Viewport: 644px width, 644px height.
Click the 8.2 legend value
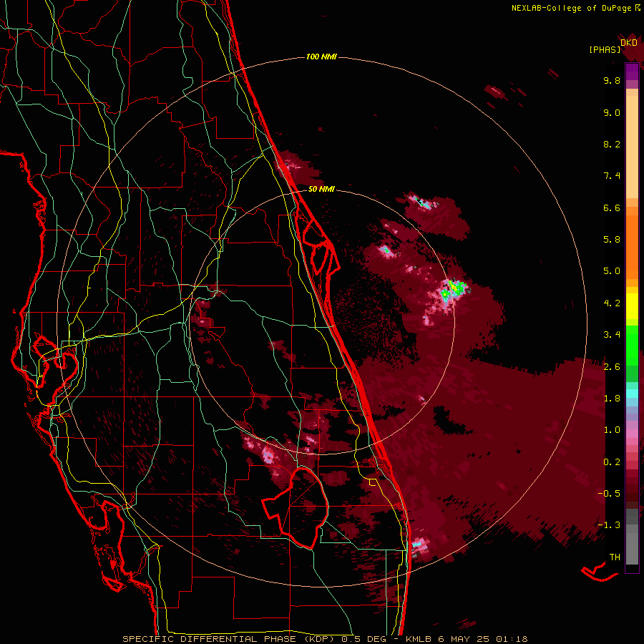[612, 144]
